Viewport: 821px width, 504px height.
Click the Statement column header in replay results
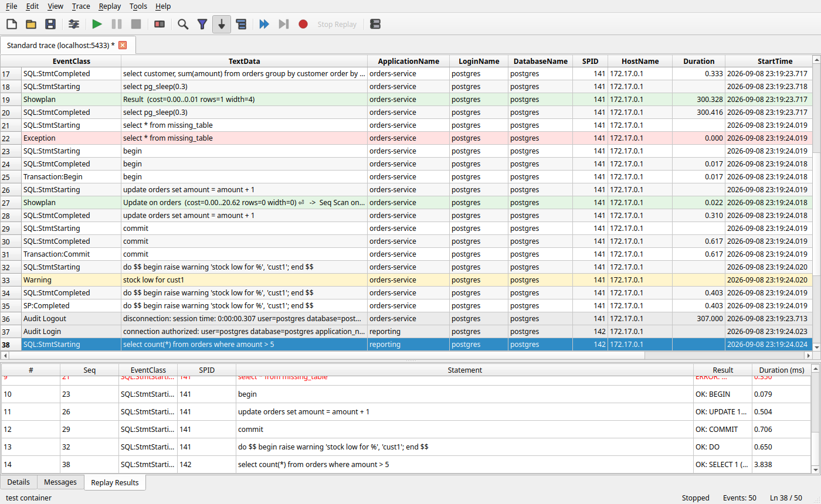pos(464,370)
